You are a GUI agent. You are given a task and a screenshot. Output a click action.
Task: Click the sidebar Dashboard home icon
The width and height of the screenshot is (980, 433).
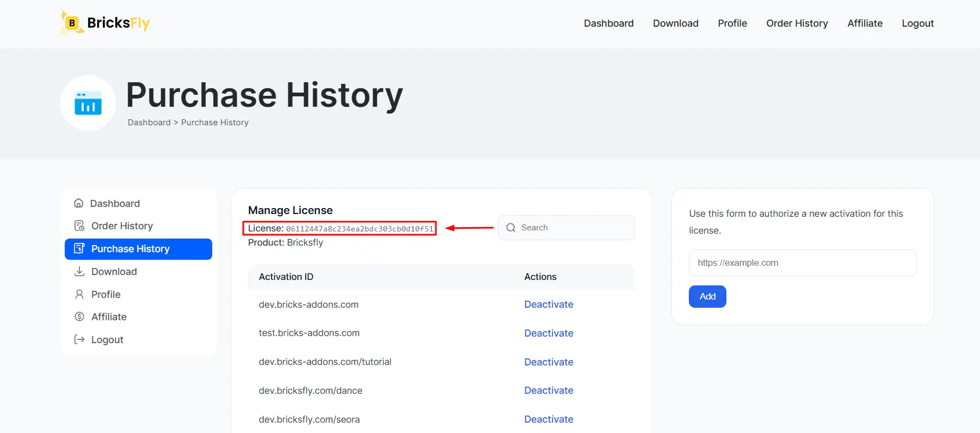(x=79, y=203)
